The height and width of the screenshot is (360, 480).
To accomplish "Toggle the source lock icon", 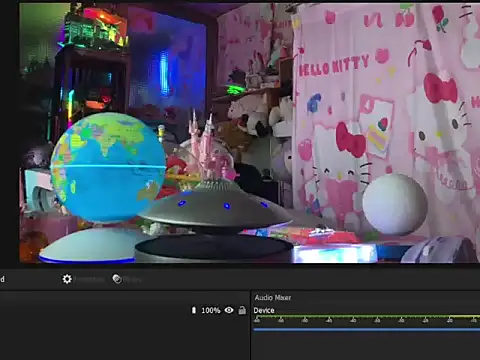I will (x=242, y=310).
